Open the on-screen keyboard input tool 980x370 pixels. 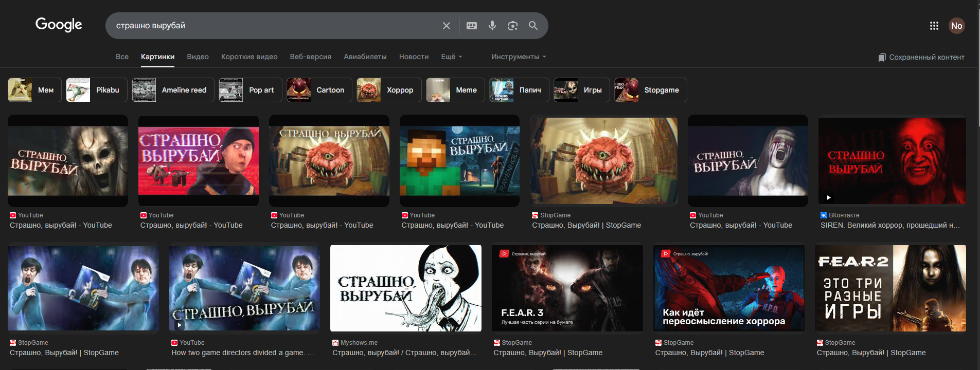pyautogui.click(x=471, y=26)
